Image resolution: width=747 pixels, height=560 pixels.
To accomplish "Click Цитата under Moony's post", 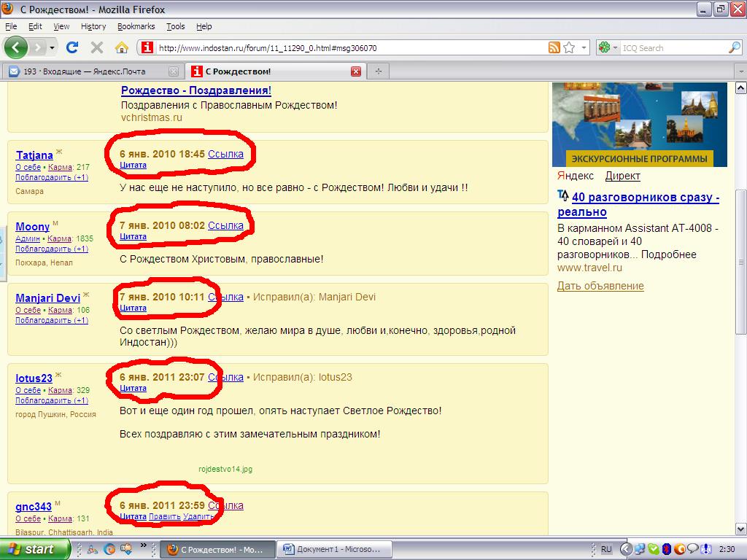I will (x=133, y=237).
